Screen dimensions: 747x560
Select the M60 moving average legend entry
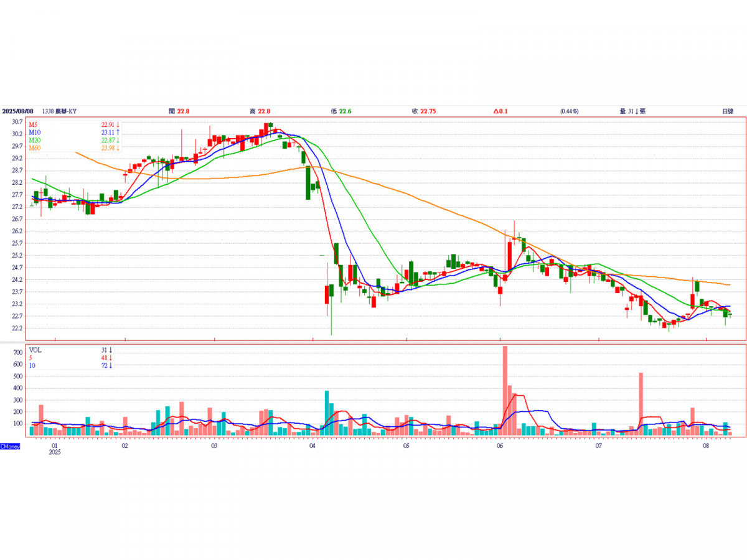(74, 147)
